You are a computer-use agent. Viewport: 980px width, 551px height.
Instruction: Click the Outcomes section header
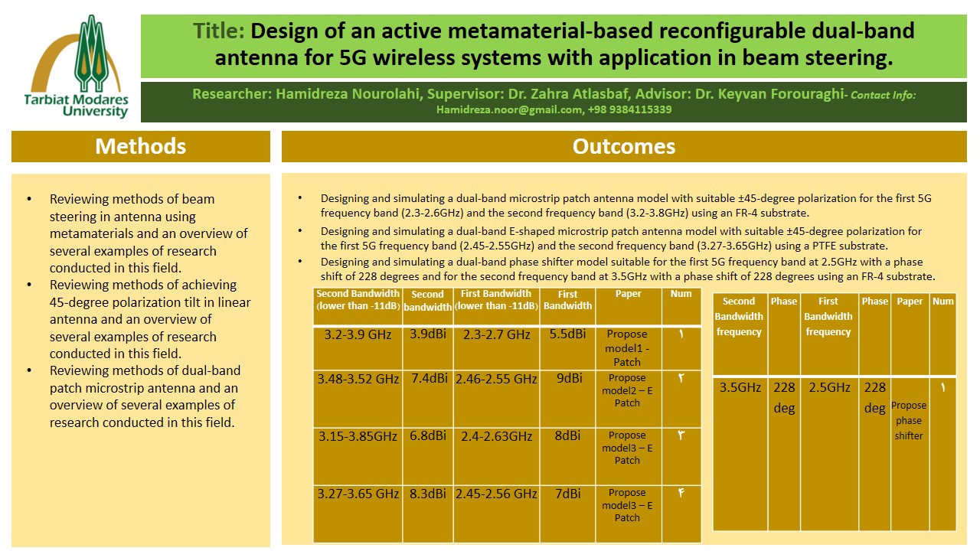(x=623, y=146)
